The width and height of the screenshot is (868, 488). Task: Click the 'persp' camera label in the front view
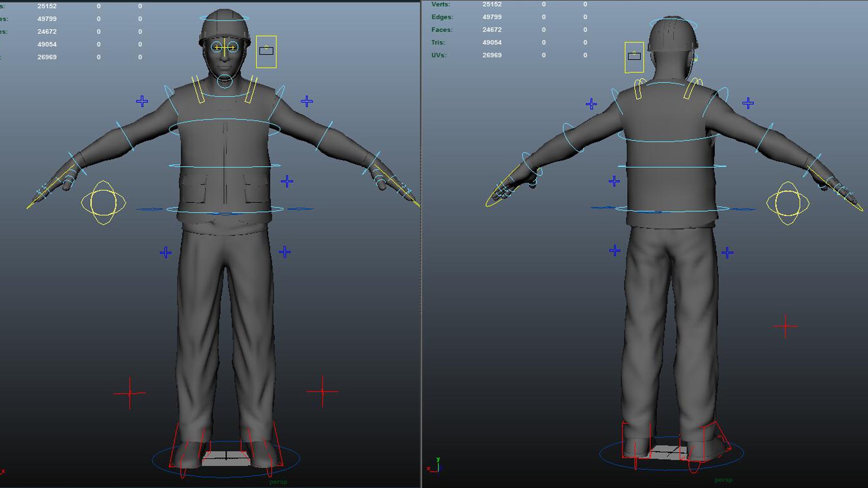[278, 482]
